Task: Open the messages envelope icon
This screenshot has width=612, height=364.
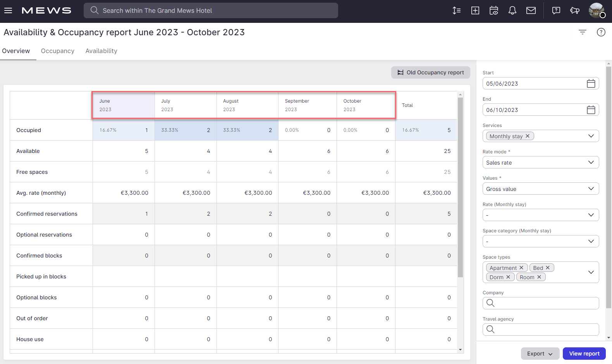Action: (x=531, y=10)
